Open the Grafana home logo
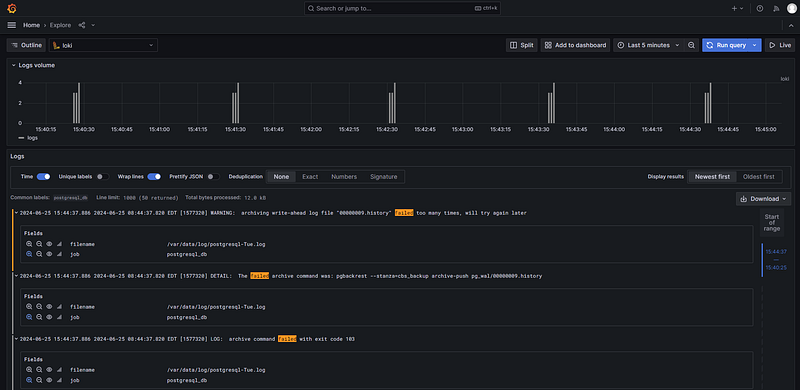Viewport: 800px width, 390px height. click(12, 8)
